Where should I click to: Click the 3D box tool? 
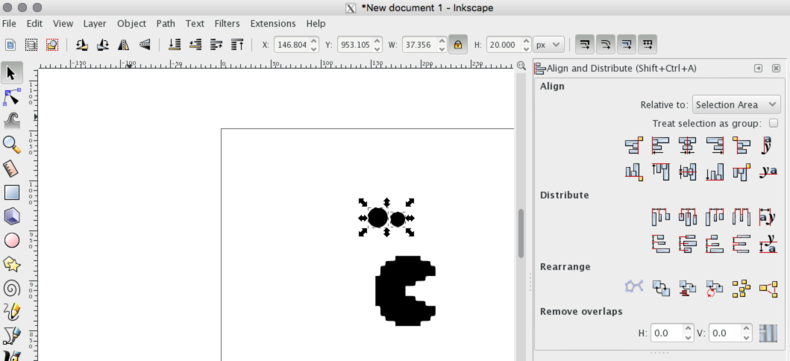pos(12,217)
